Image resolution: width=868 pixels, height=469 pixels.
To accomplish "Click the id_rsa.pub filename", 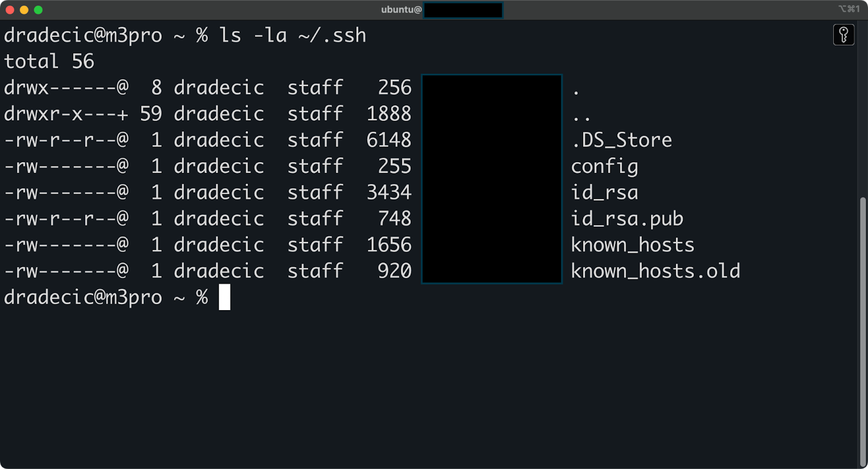I will [627, 219].
